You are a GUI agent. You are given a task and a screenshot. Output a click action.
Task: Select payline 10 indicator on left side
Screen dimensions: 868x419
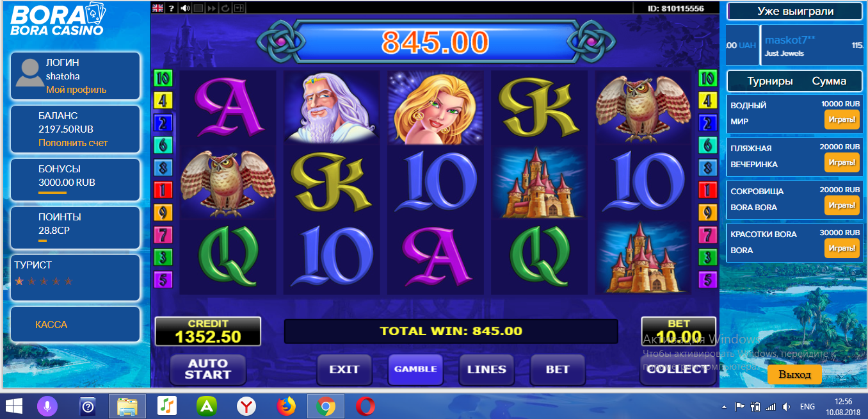click(x=163, y=79)
